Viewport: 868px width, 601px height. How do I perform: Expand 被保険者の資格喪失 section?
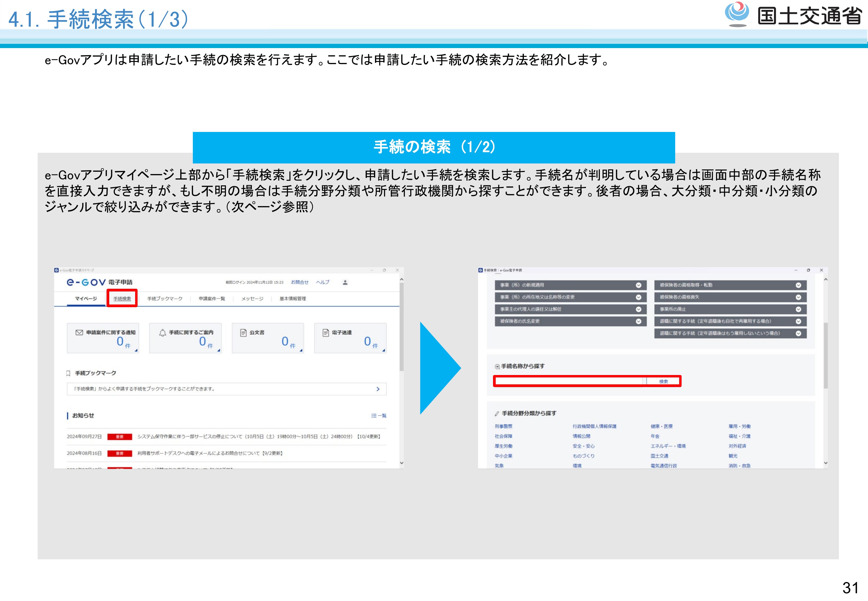[798, 297]
